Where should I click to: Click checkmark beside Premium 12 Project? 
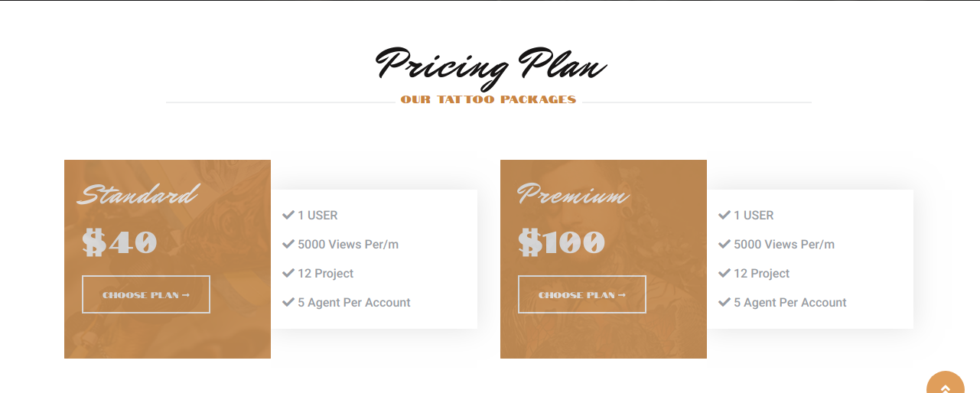point(724,273)
